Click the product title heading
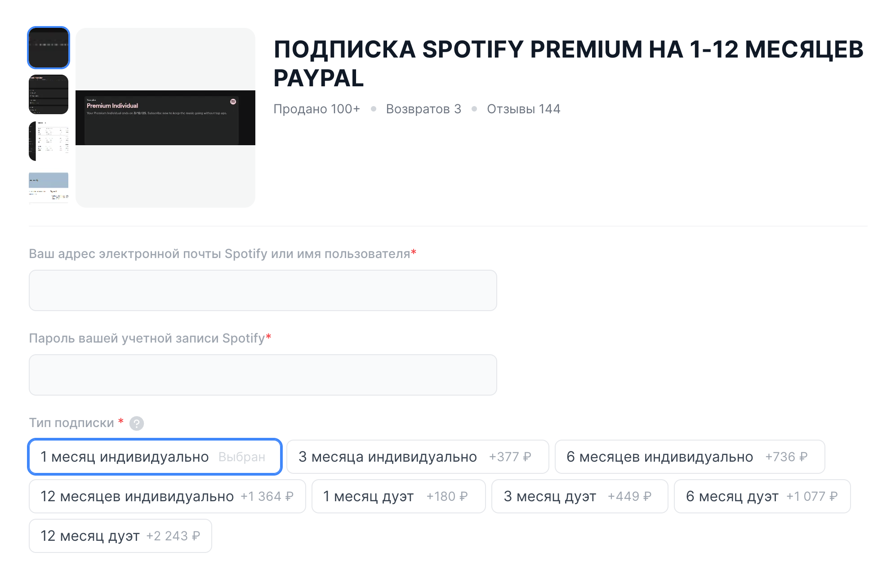The image size is (891, 588). click(569, 63)
